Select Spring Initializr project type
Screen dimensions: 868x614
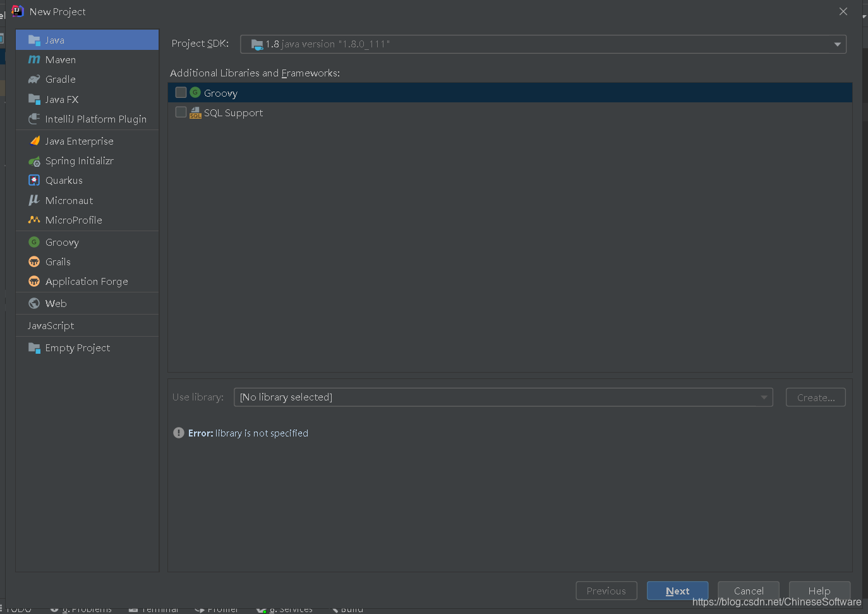pyautogui.click(x=87, y=161)
